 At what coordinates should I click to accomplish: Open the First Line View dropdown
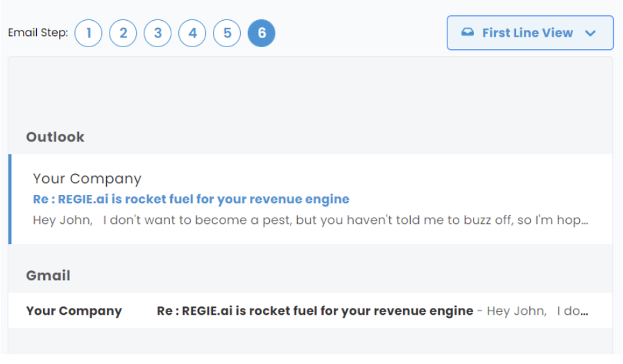click(x=530, y=33)
